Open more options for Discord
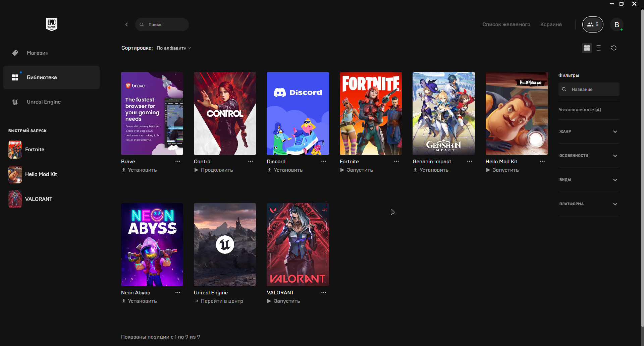Viewport: 644px width, 346px height. [324, 161]
